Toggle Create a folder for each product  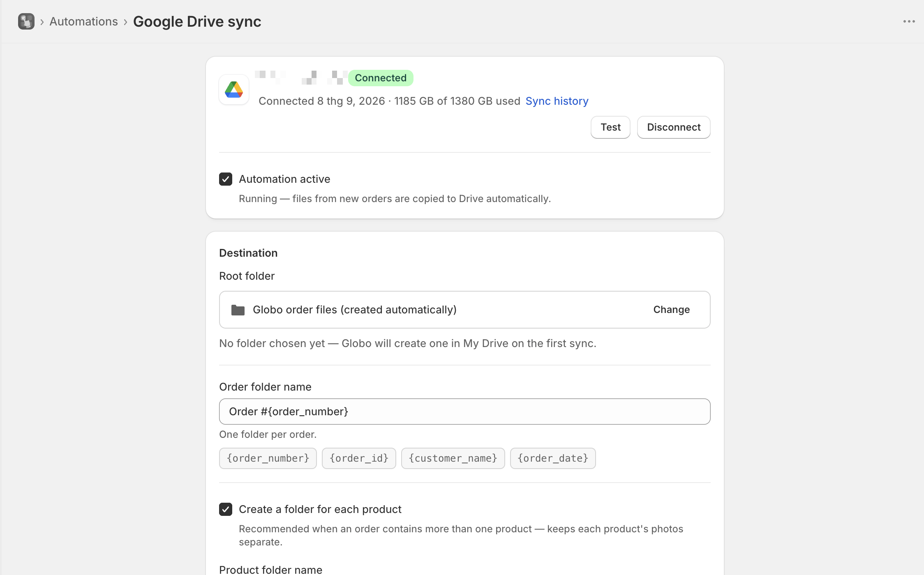tap(226, 509)
